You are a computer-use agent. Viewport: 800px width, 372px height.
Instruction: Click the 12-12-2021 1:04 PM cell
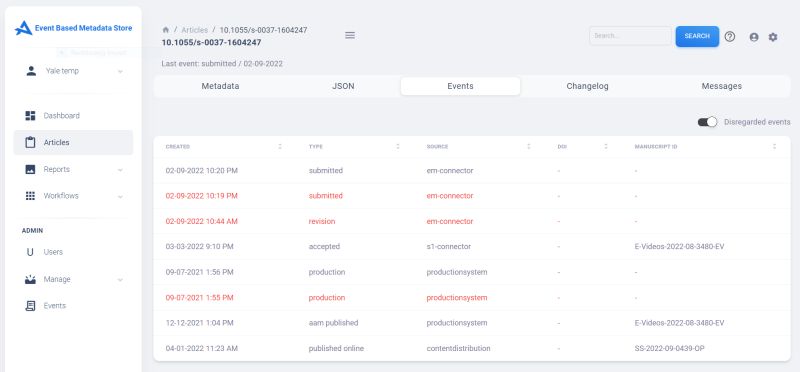coord(199,323)
